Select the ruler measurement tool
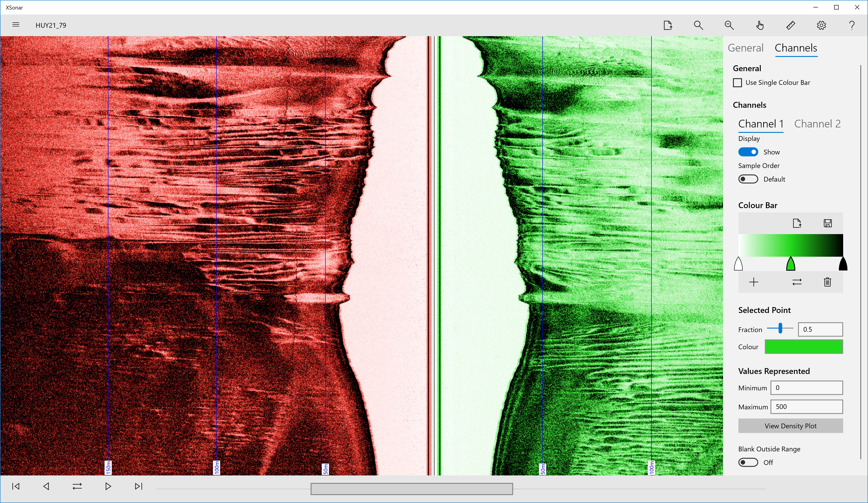The height and width of the screenshot is (503, 868). click(x=791, y=25)
